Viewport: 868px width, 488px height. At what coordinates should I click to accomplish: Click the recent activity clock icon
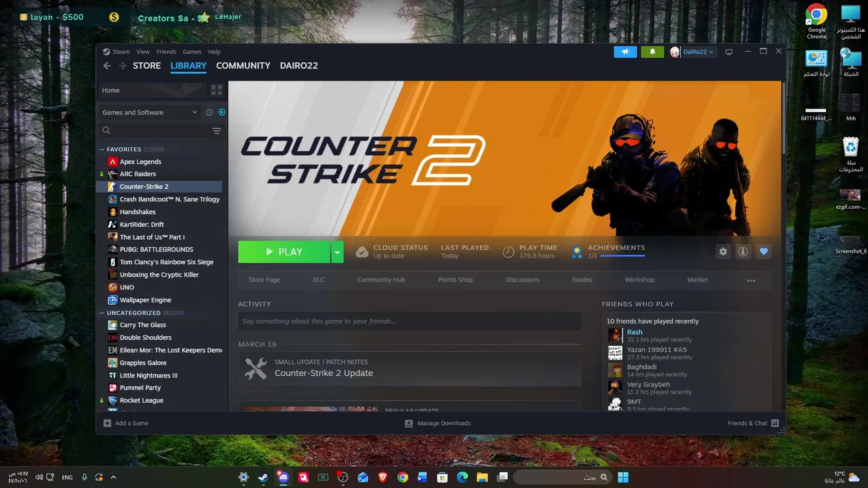pyautogui.click(x=210, y=113)
